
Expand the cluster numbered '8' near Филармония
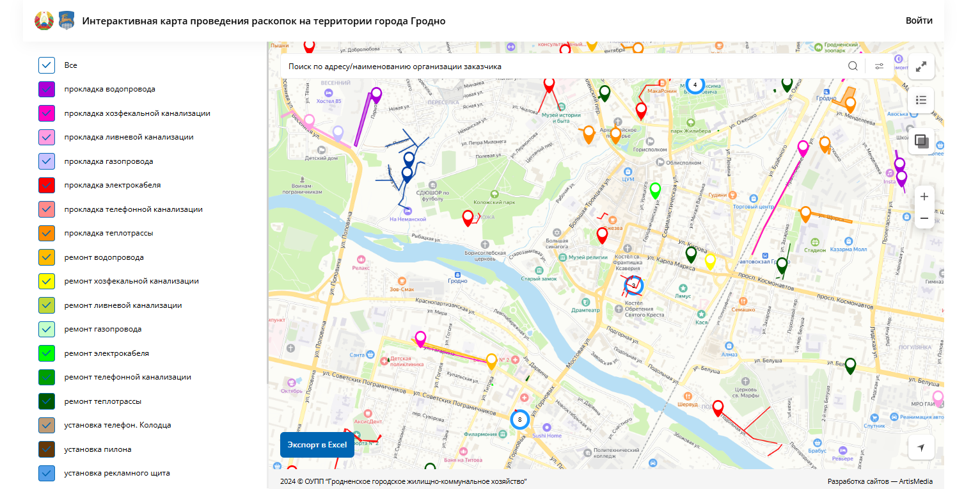(x=519, y=419)
